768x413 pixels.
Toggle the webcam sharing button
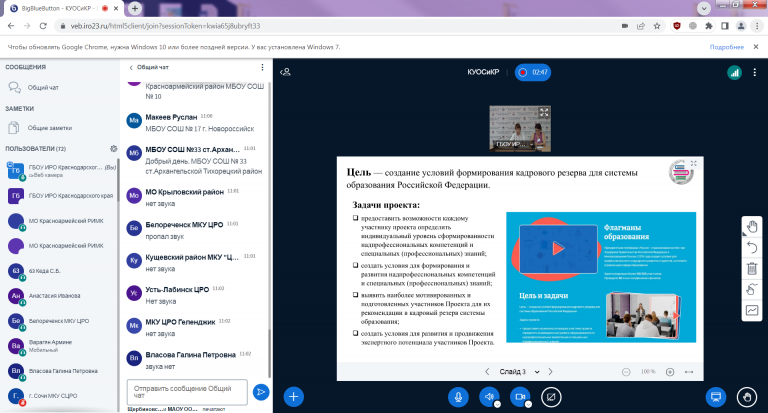click(x=519, y=396)
